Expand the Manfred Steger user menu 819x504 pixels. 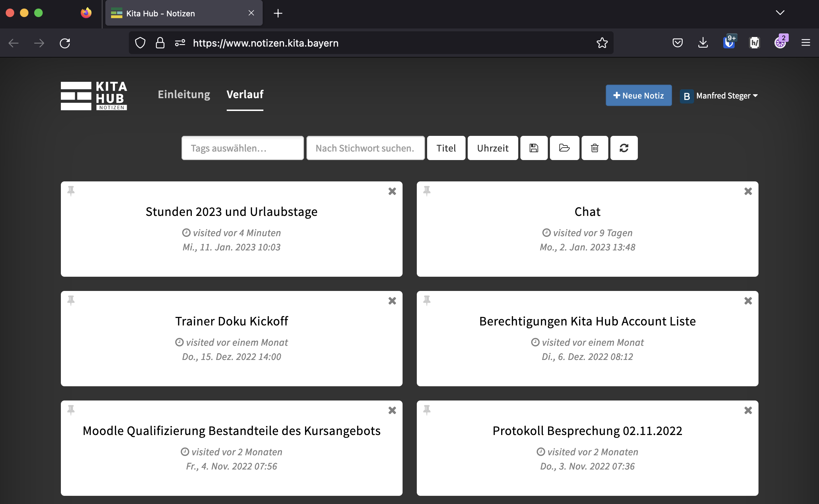[726, 96]
